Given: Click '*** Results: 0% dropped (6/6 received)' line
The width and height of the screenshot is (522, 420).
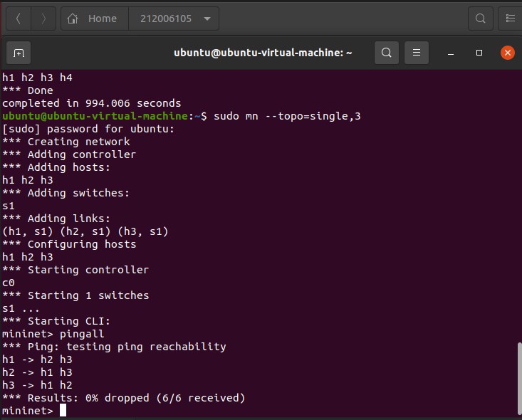Looking at the screenshot, I should [x=123, y=398].
